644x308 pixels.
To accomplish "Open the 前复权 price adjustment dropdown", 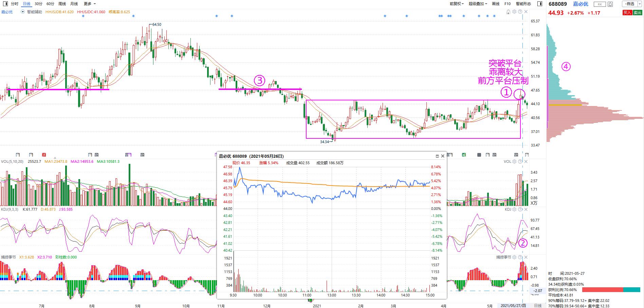I will tap(457, 4).
